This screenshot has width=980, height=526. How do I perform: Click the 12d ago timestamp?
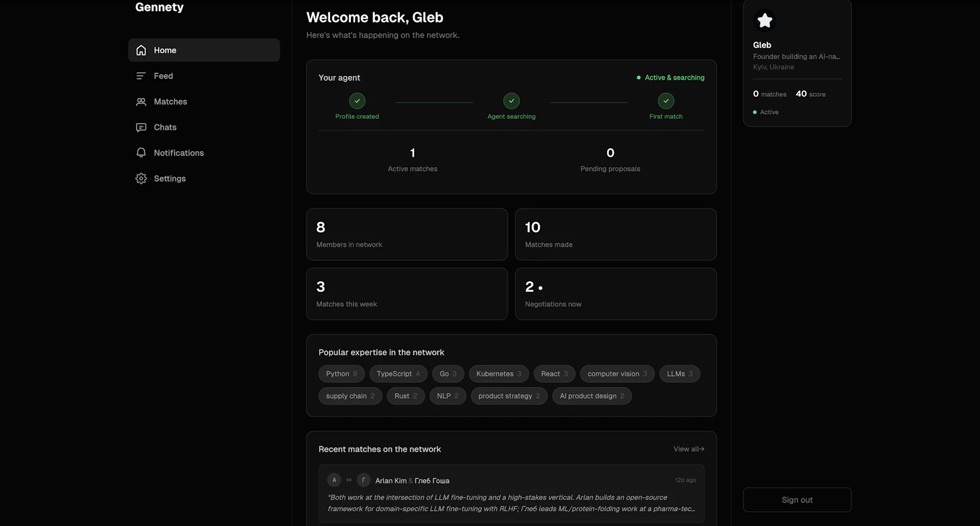(x=685, y=480)
